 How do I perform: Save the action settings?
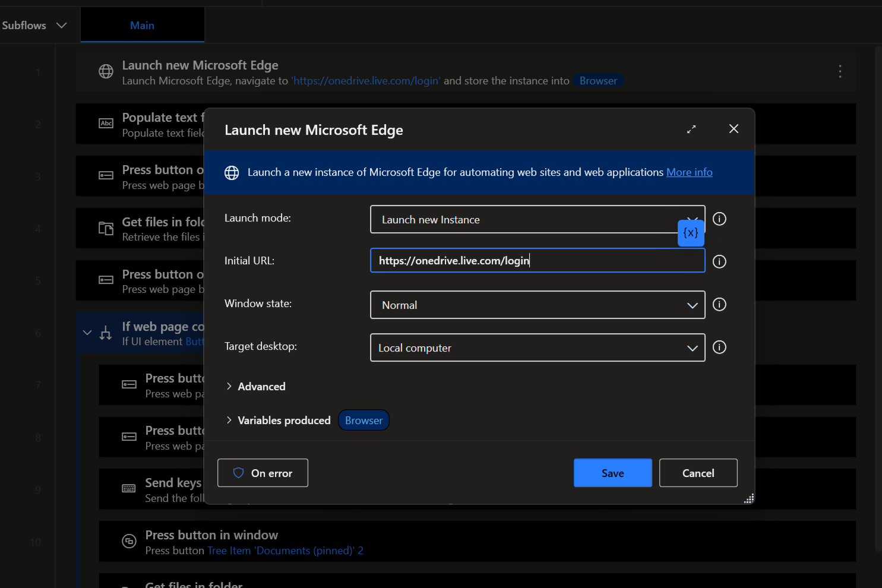coord(612,473)
